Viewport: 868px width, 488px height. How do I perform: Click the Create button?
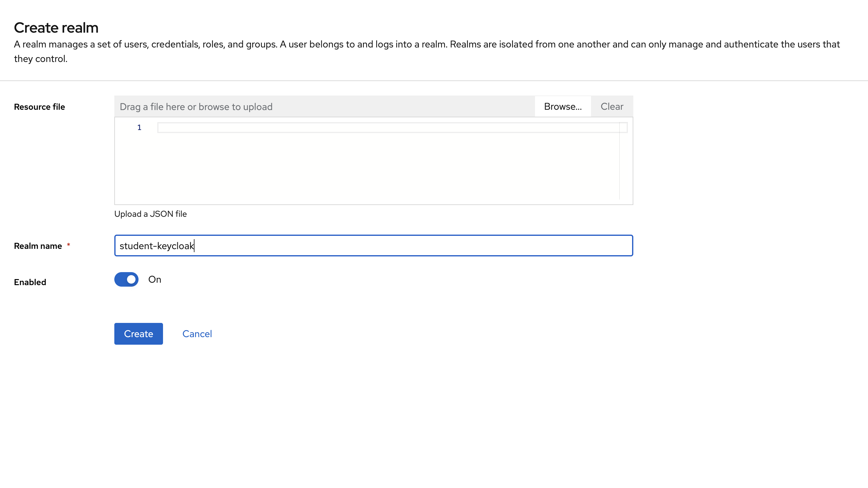pyautogui.click(x=139, y=334)
